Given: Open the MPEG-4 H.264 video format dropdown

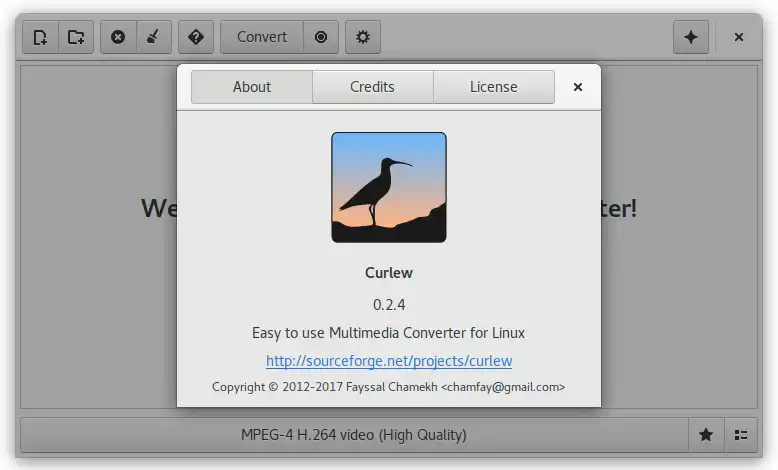Looking at the screenshot, I should (x=354, y=435).
